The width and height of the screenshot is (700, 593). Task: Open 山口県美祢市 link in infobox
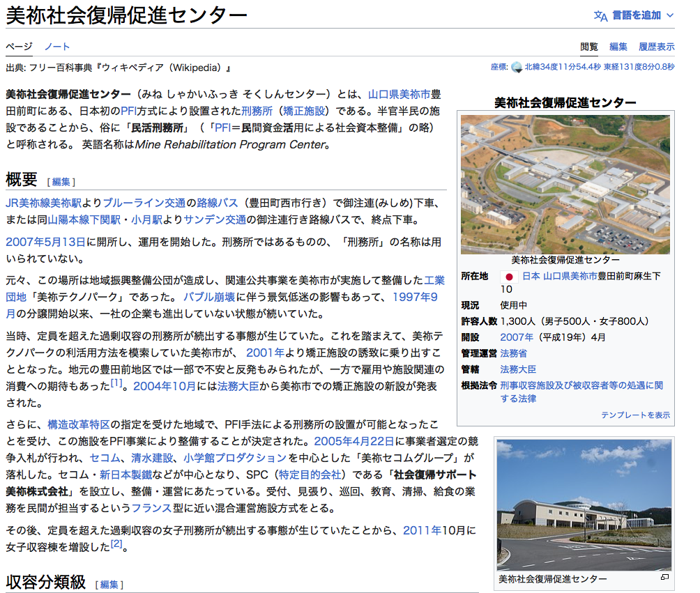pyautogui.click(x=570, y=276)
